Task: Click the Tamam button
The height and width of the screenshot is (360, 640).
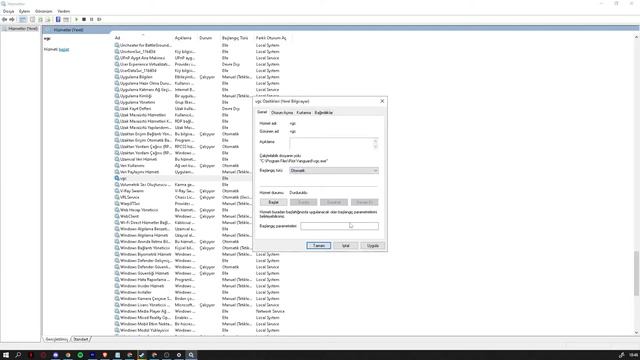Action: click(318, 246)
